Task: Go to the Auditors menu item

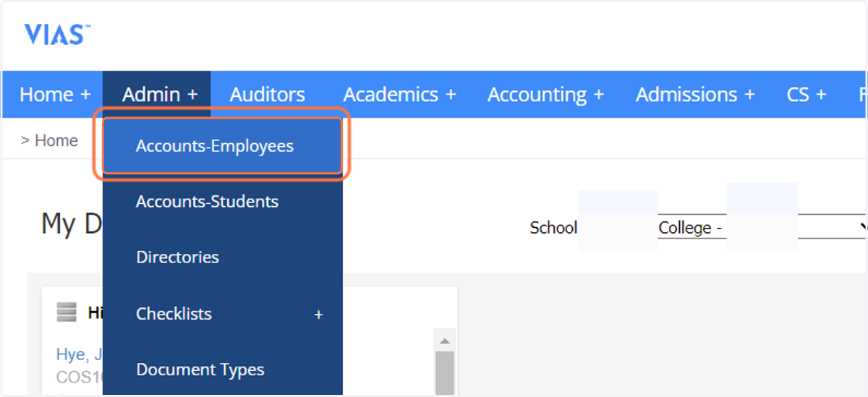Action: 268,94
